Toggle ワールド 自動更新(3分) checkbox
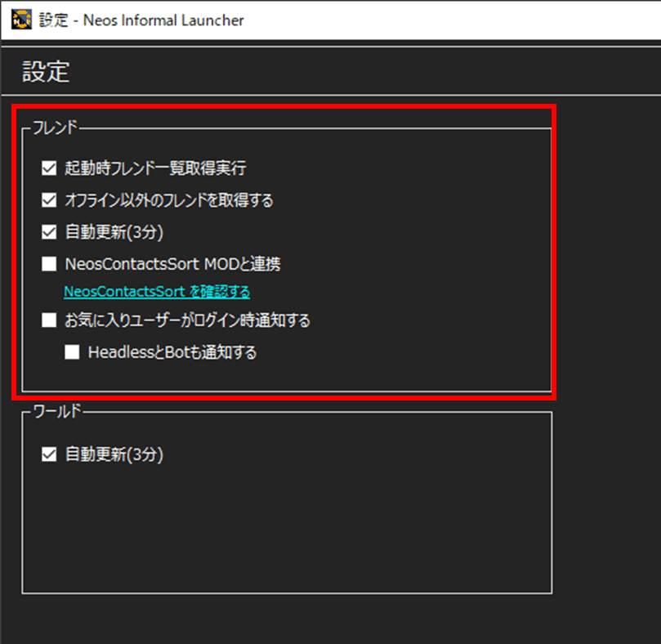 point(49,454)
